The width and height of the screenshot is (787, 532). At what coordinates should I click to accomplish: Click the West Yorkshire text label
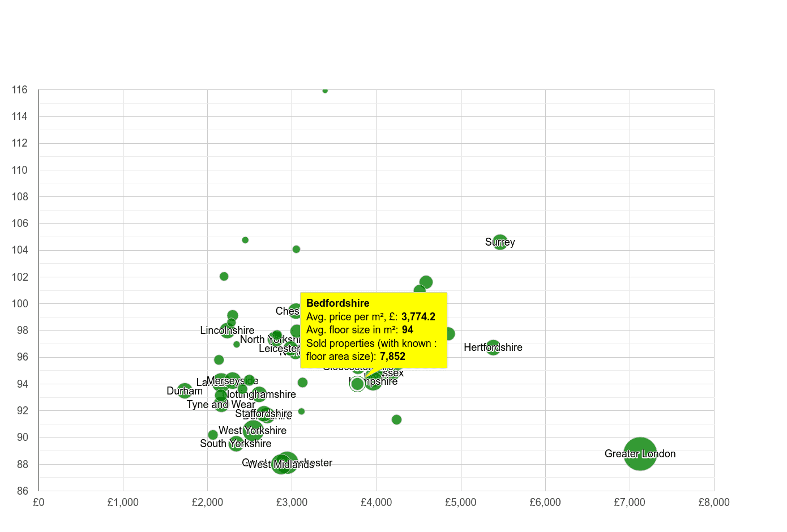(253, 431)
